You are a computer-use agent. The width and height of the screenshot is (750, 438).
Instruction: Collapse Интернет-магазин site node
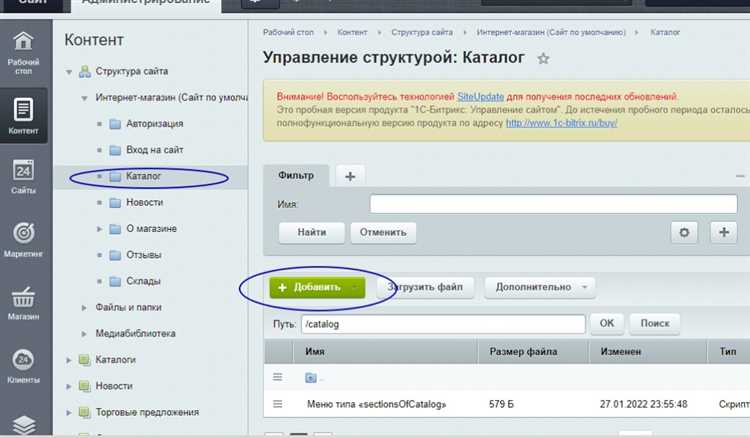click(x=84, y=98)
